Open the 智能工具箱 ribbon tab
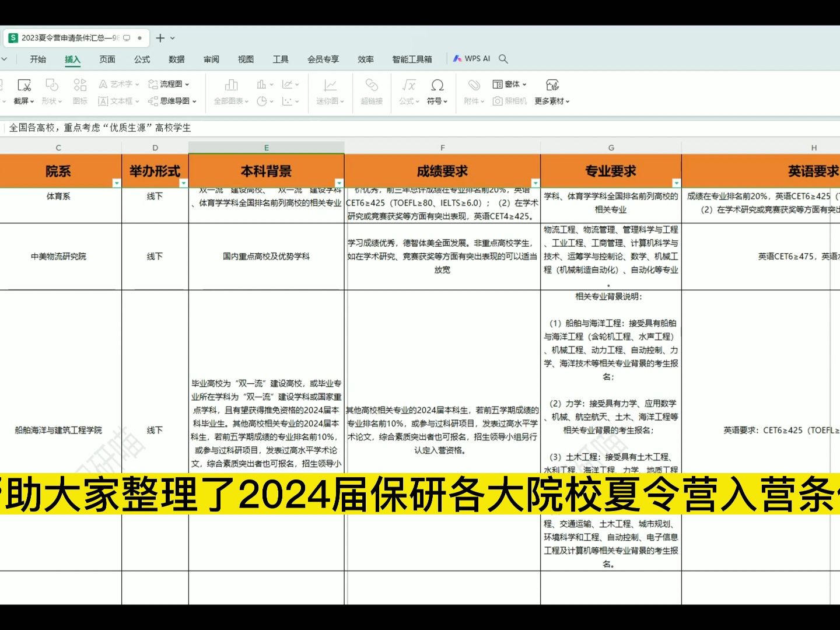Image resolution: width=840 pixels, height=630 pixels. coord(412,59)
